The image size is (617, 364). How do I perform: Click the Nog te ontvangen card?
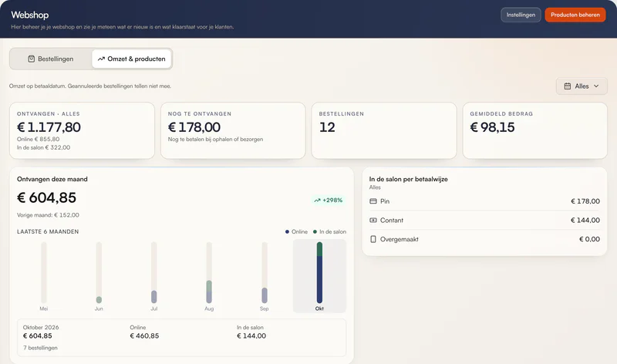click(233, 130)
